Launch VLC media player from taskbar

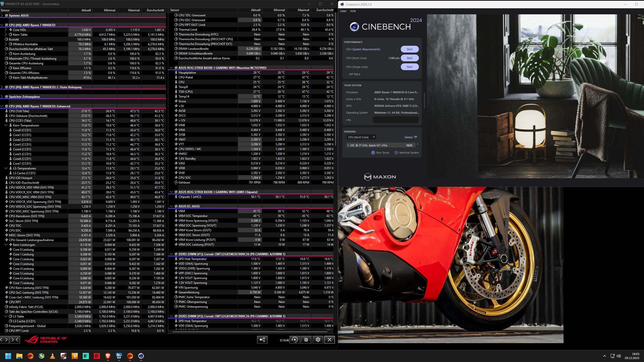[x=53, y=356]
